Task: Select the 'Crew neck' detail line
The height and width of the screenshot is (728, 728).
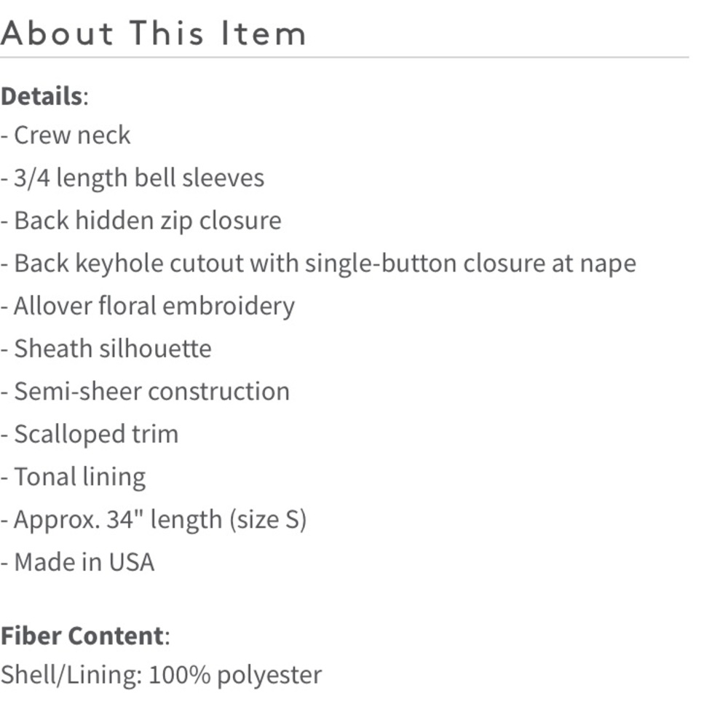Action: (71, 135)
